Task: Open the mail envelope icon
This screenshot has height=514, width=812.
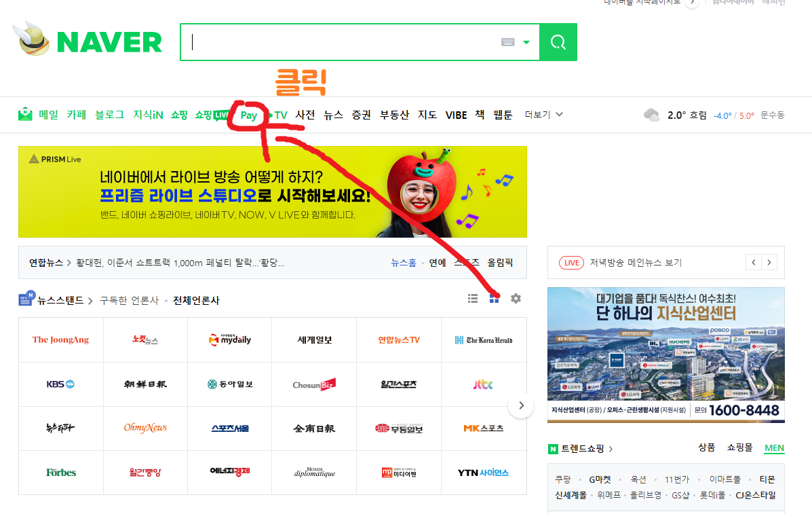Action: tap(25, 115)
